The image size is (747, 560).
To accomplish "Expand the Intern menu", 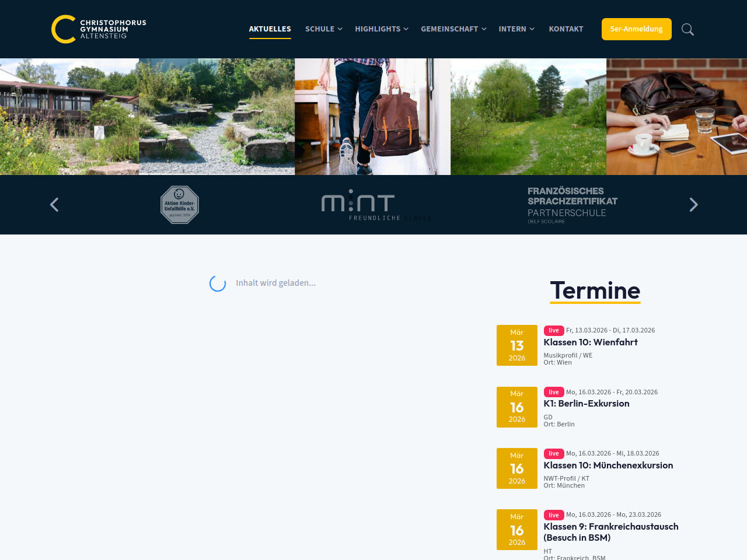I will click(516, 29).
